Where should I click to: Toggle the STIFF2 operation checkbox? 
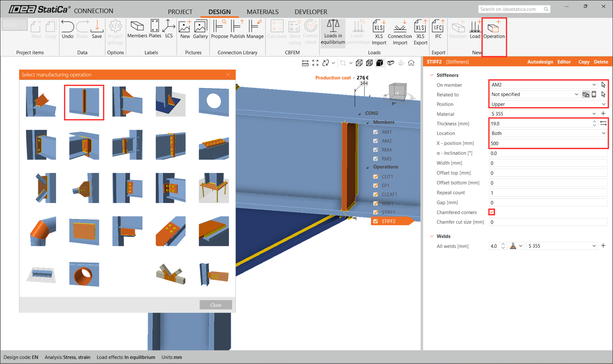376,221
